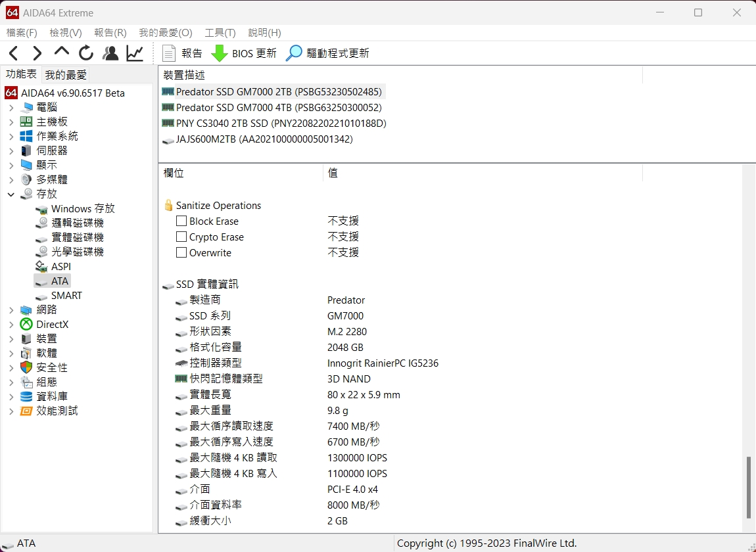The width and height of the screenshot is (756, 552).
Task: Click the forward navigation arrow
Action: tap(37, 53)
